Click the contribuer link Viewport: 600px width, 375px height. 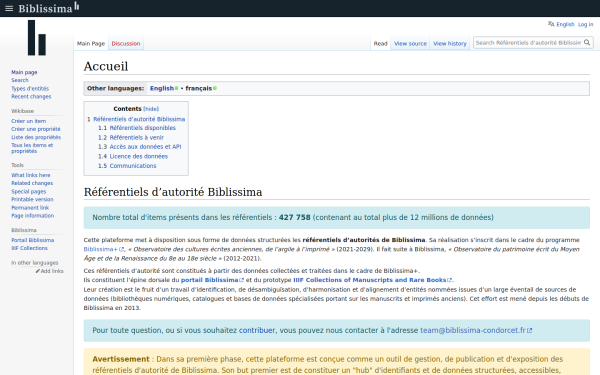coord(257,330)
